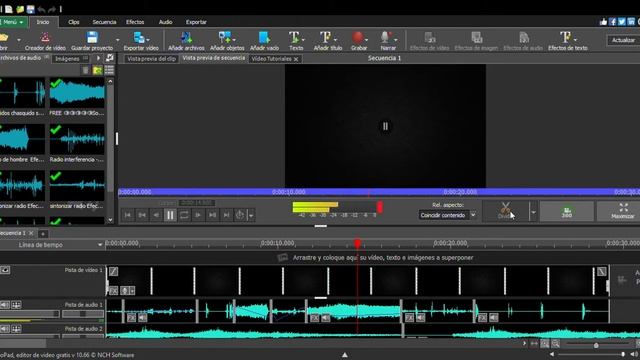Toggle visibility of Pista de vídeo 1
640x360 pixels.
point(5,270)
